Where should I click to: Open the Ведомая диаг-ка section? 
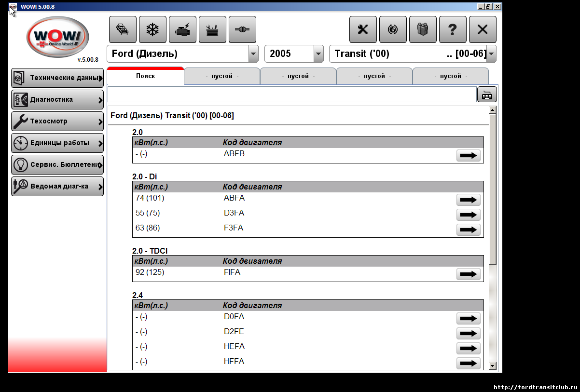coord(57,186)
